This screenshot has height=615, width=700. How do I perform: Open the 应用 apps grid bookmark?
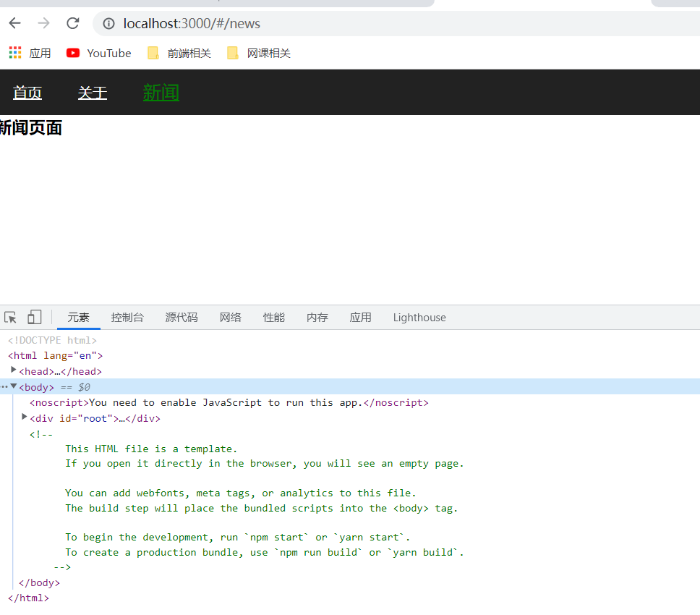[x=30, y=53]
